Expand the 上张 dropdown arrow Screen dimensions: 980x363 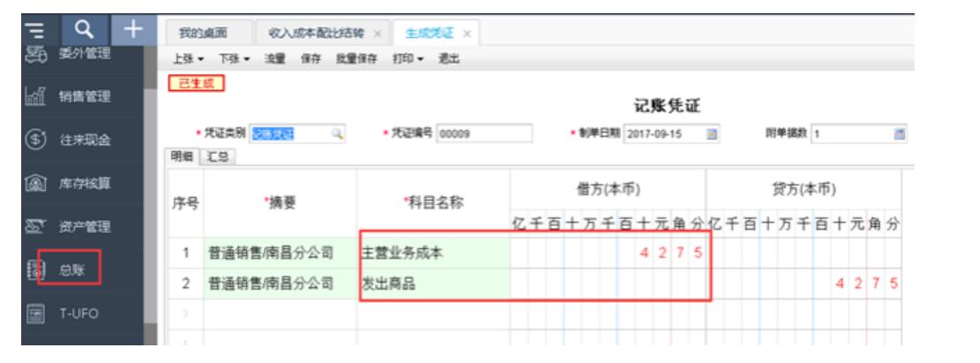(x=201, y=59)
